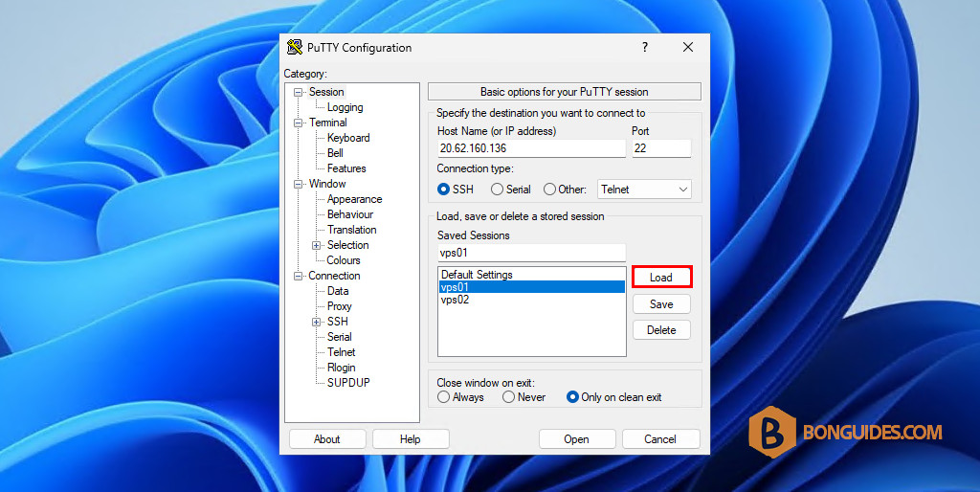Click the Saved Sessions name field
This screenshot has width=980, height=492.
click(x=531, y=253)
